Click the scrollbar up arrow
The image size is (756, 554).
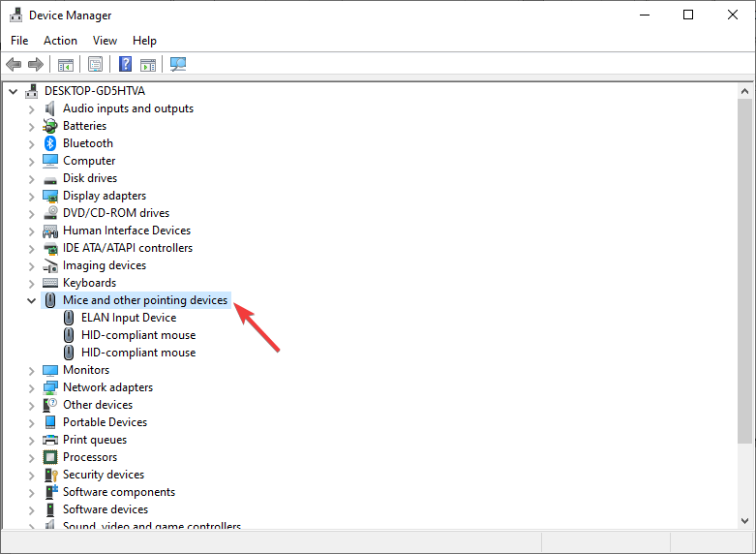744,91
